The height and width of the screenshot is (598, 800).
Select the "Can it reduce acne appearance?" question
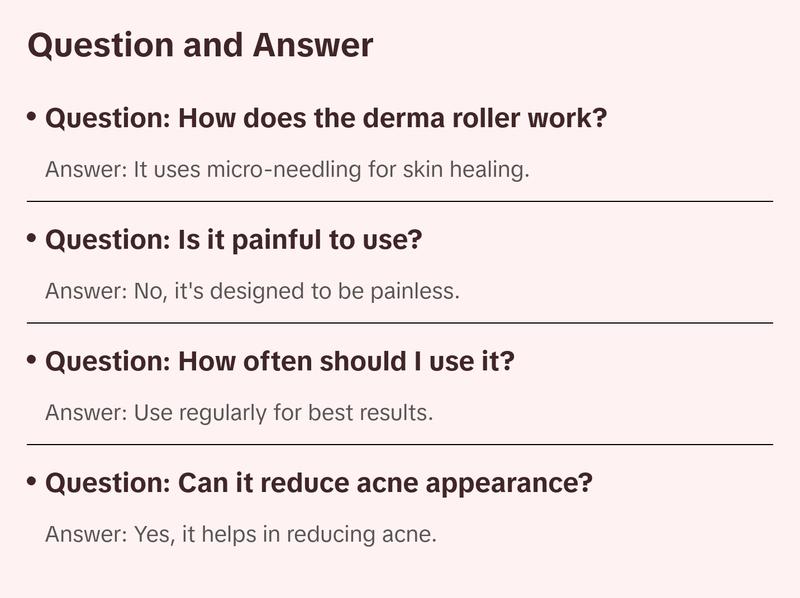pos(319,483)
